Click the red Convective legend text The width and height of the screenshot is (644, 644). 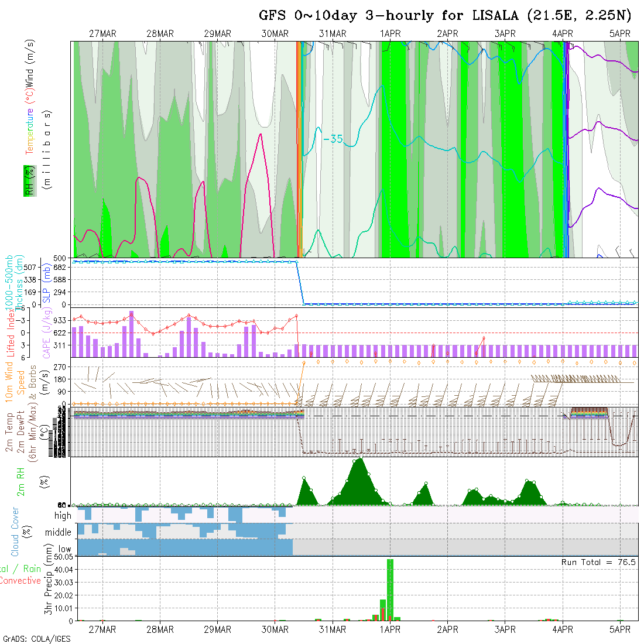point(20,581)
